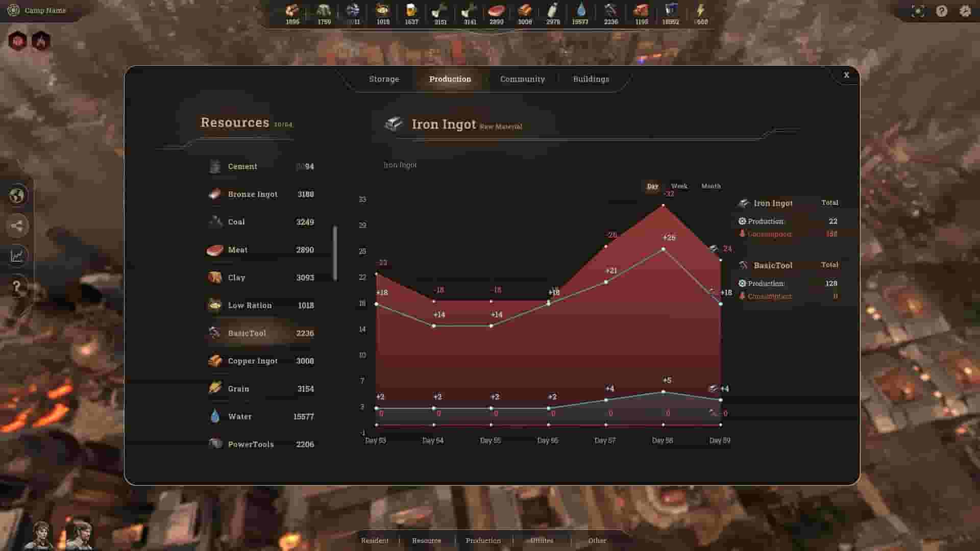Select the Buildings tab
This screenshot has width=980, height=551.
click(591, 79)
